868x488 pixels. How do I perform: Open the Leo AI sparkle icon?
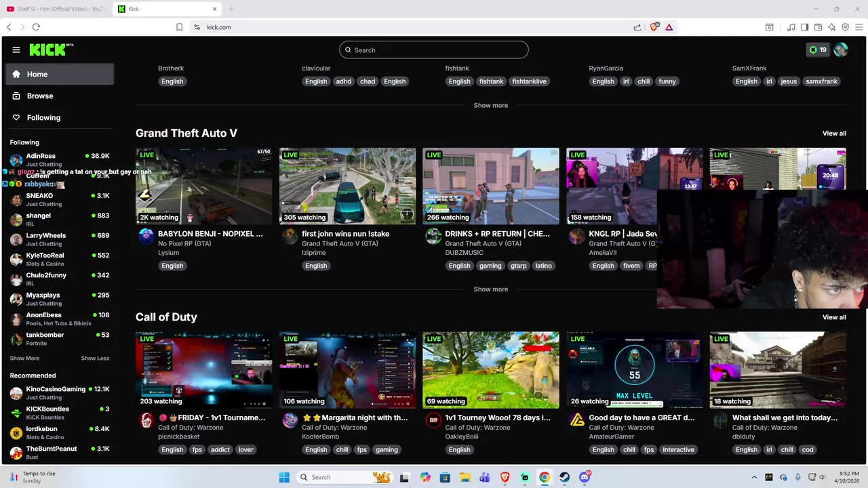pyautogui.click(x=831, y=27)
